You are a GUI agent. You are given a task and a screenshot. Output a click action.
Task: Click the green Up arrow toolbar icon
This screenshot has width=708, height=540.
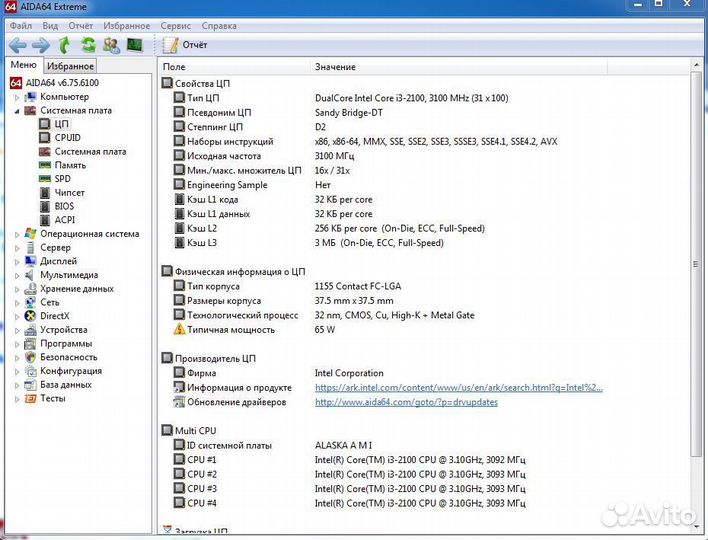[65, 45]
